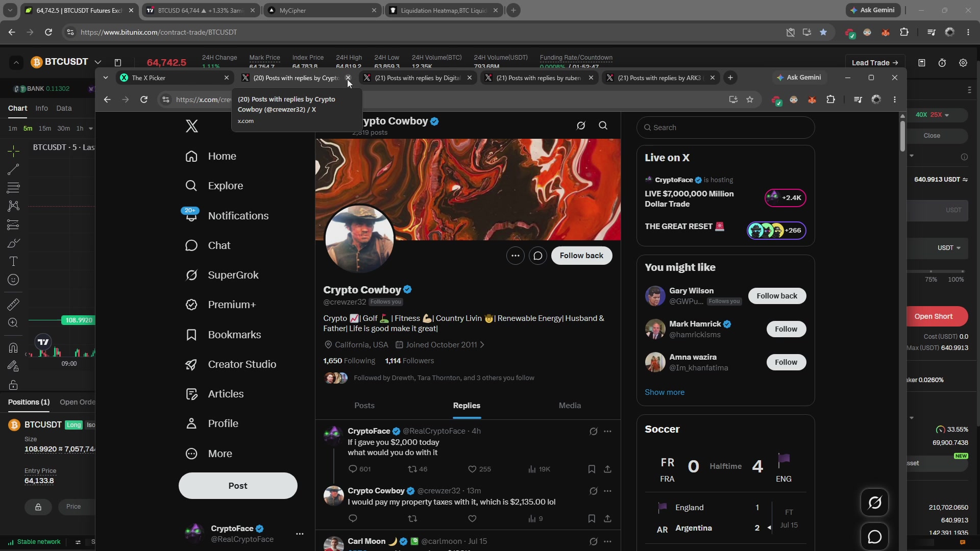Open X window tab search chevron

tap(106, 78)
